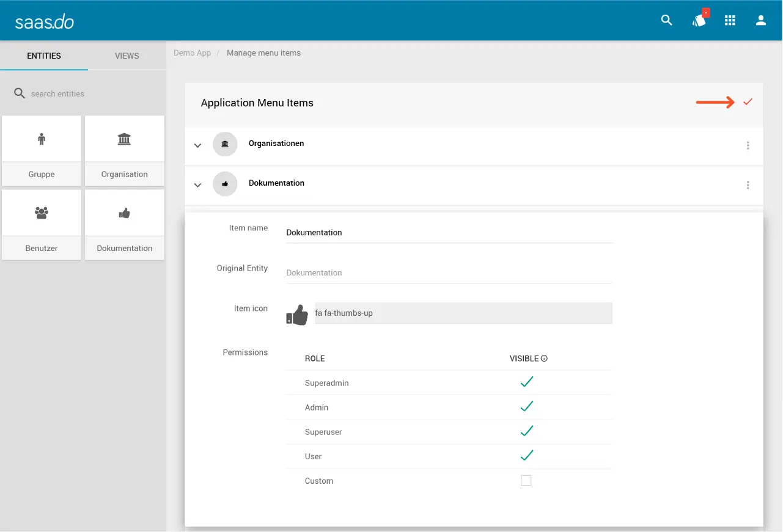The height and width of the screenshot is (532, 783).
Task: Open the user account icon
Action: click(x=761, y=21)
